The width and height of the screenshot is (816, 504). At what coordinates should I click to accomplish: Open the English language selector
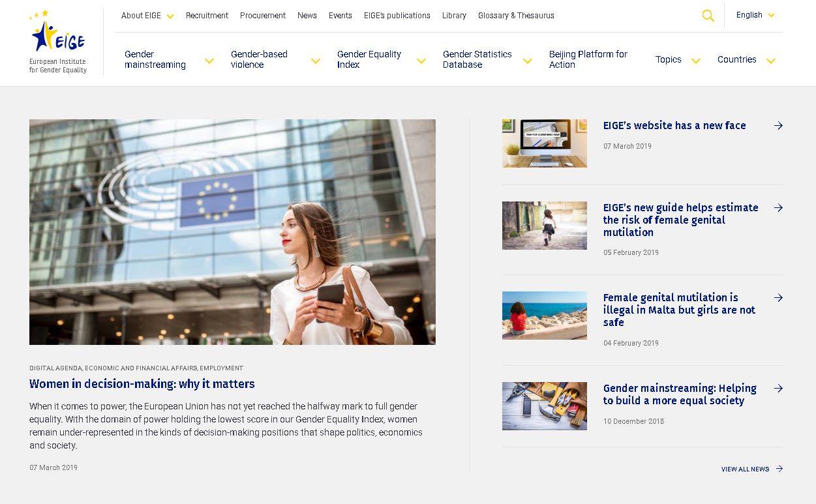(x=755, y=15)
